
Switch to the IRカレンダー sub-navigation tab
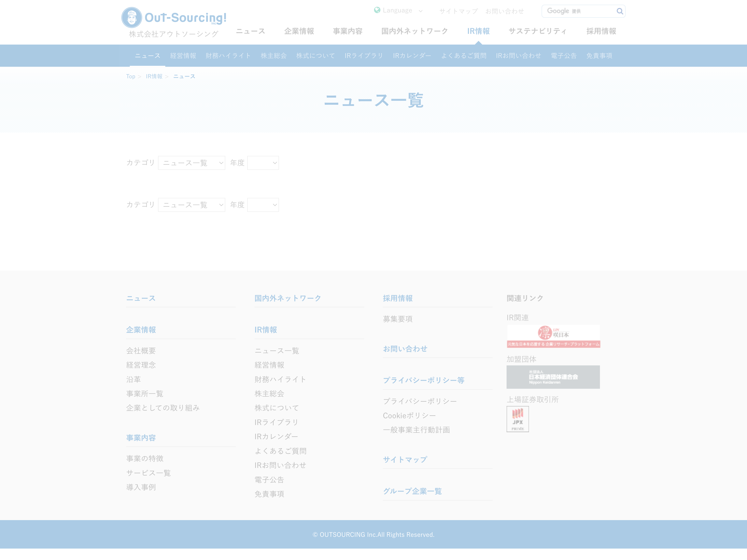[x=412, y=56]
